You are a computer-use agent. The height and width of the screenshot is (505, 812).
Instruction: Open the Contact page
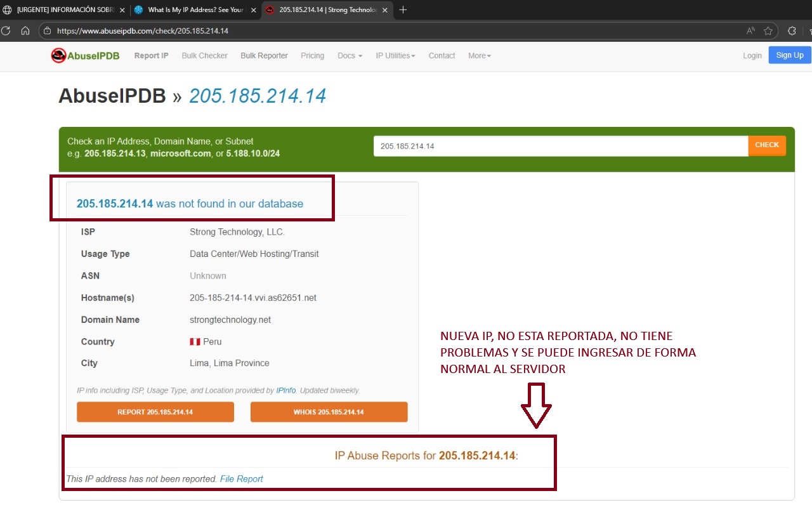click(x=442, y=56)
